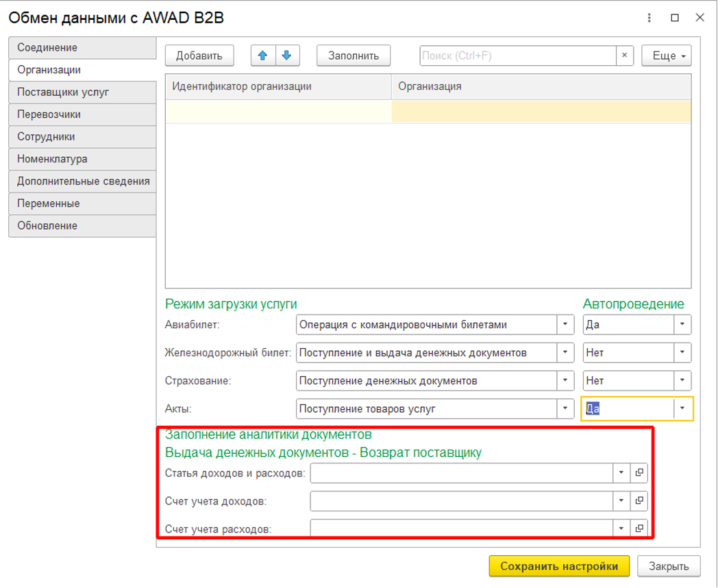Move row up with arrow icon
The width and height of the screenshot is (718, 588).
pyautogui.click(x=262, y=56)
